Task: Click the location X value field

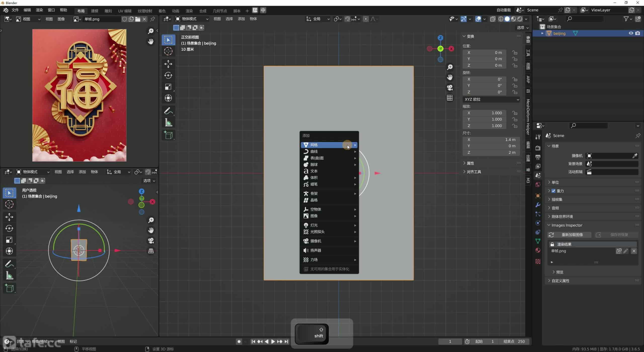Action: [485, 53]
